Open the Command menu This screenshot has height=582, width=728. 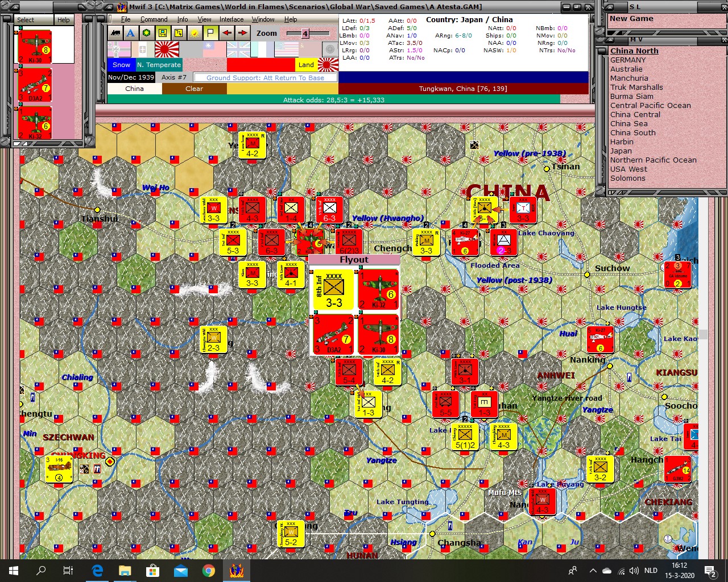click(x=154, y=19)
